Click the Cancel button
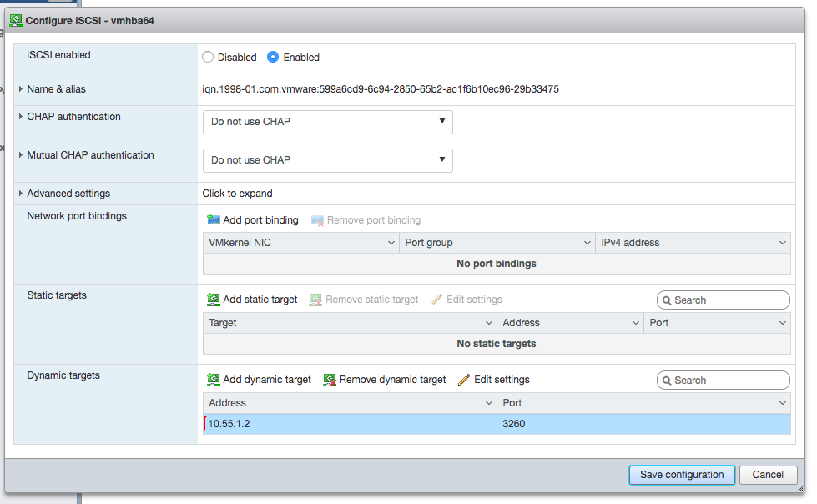The height and width of the screenshot is (504, 817). coord(768,475)
